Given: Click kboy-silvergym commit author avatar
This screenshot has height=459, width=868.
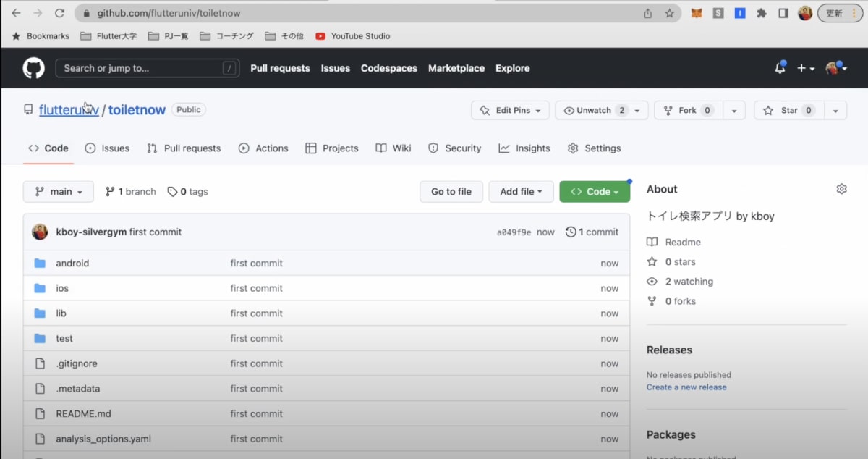Looking at the screenshot, I should (40, 232).
